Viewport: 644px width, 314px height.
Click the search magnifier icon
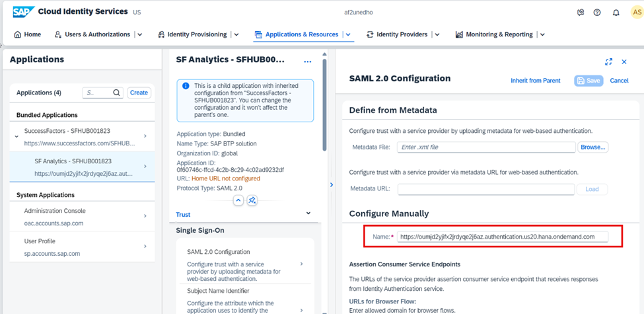pyautogui.click(x=117, y=93)
